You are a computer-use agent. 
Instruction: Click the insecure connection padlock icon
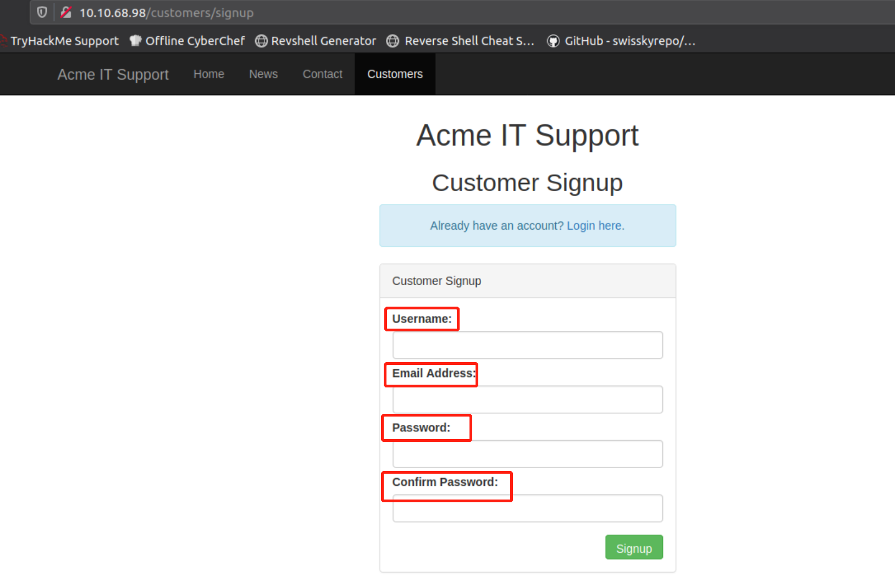coord(66,12)
